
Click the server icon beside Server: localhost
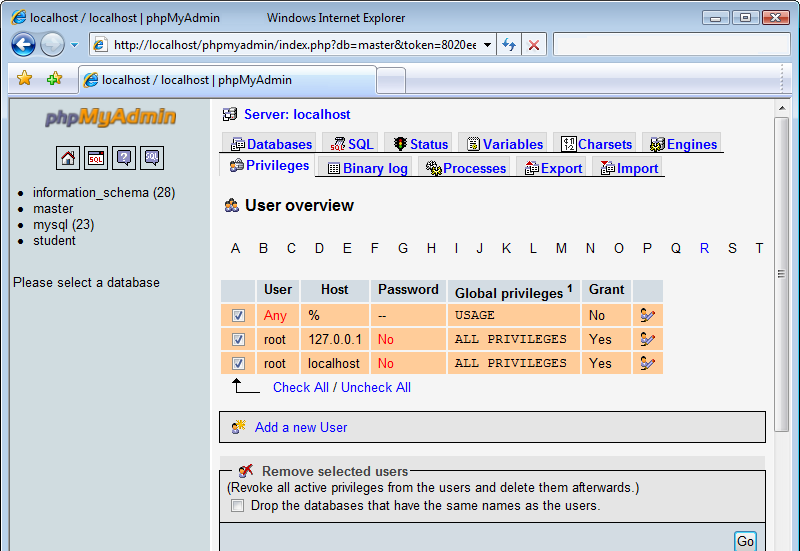[230, 114]
